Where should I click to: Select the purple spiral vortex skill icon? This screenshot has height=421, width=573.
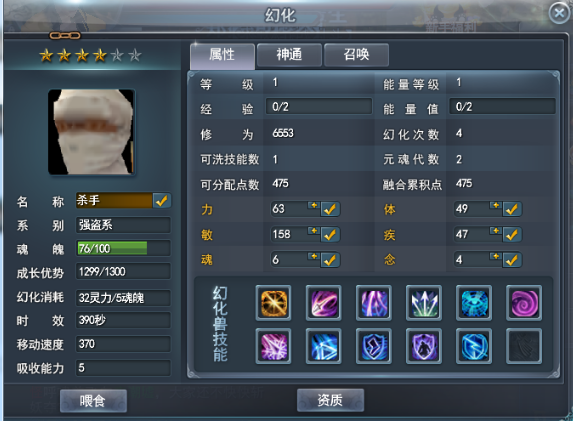pos(524,303)
